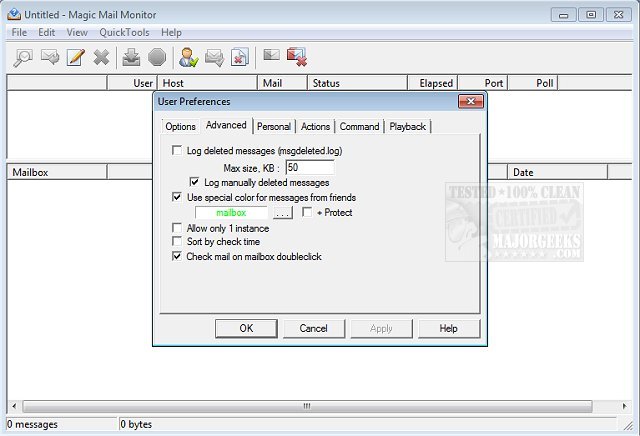Screen dimensions: 640x436
Task: Click the red envelopes delete icon
Action: (x=297, y=57)
